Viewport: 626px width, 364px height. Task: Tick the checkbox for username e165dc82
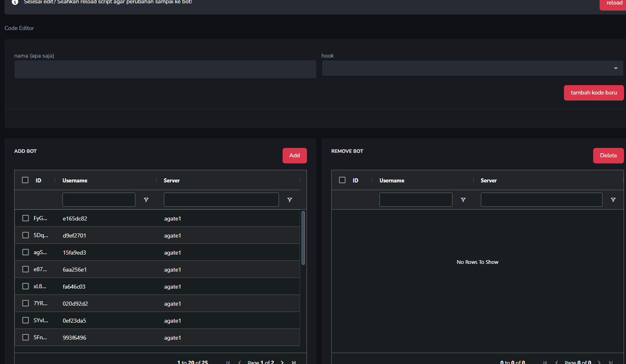pos(26,218)
